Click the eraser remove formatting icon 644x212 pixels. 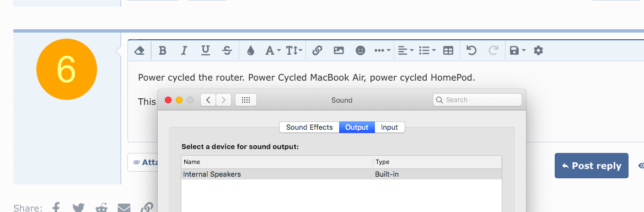point(139,51)
